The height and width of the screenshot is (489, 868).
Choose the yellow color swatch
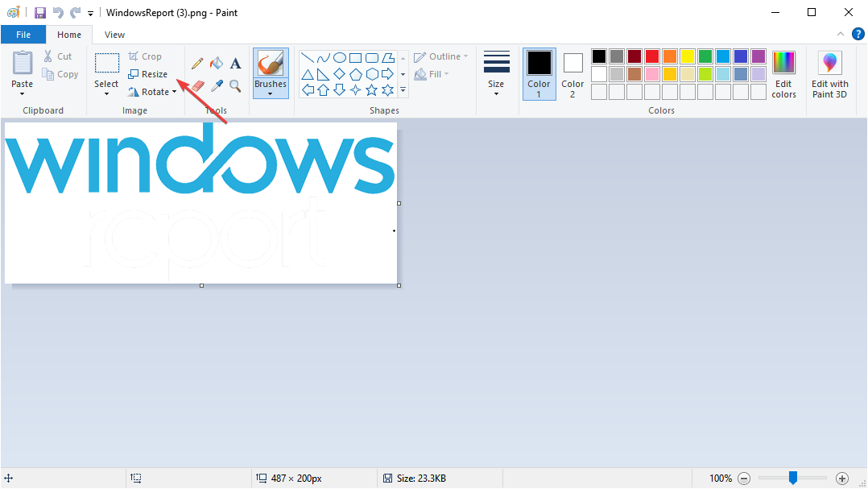(x=688, y=56)
